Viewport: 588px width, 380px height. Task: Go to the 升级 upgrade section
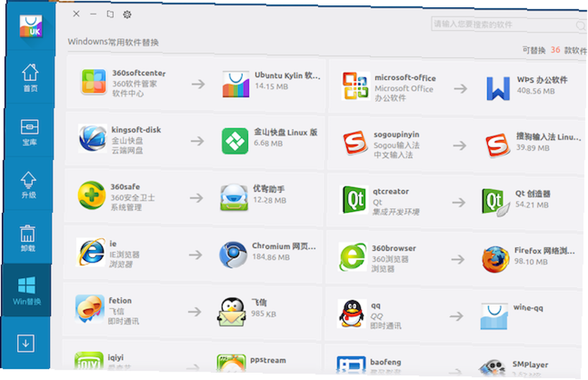point(28,185)
